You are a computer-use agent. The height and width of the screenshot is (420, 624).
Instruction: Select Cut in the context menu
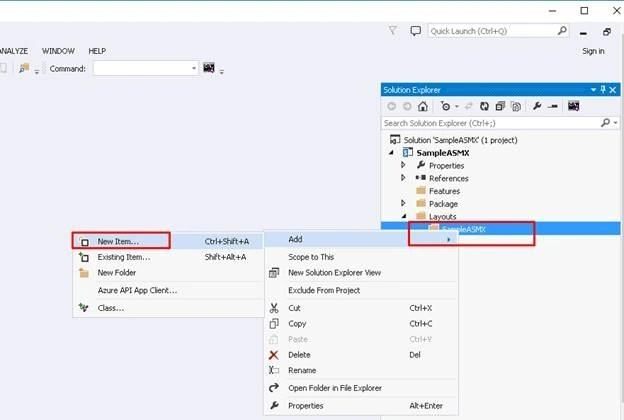361,308
